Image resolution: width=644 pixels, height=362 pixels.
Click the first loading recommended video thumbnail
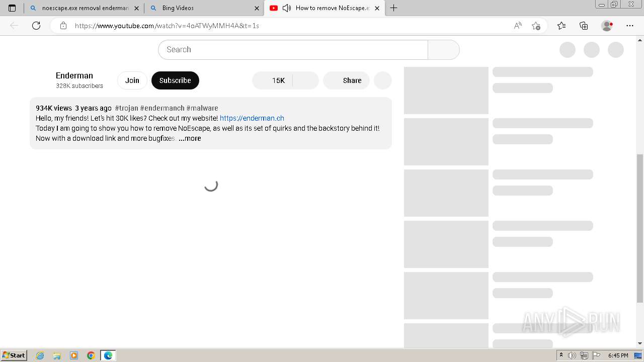point(446,90)
